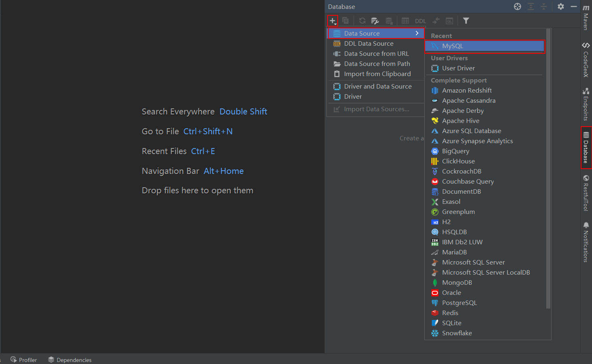Click the data source list scrollbar

(x=548, y=169)
